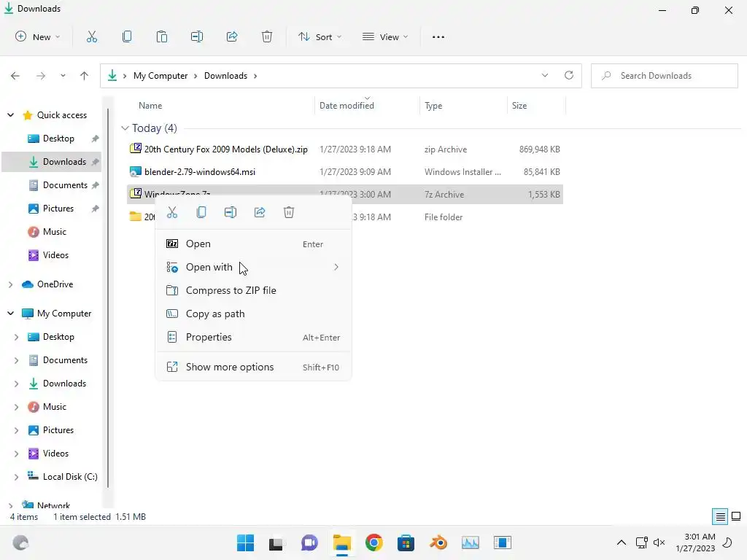
Task: Open Microsoft Store from the taskbar
Action: tap(406, 542)
